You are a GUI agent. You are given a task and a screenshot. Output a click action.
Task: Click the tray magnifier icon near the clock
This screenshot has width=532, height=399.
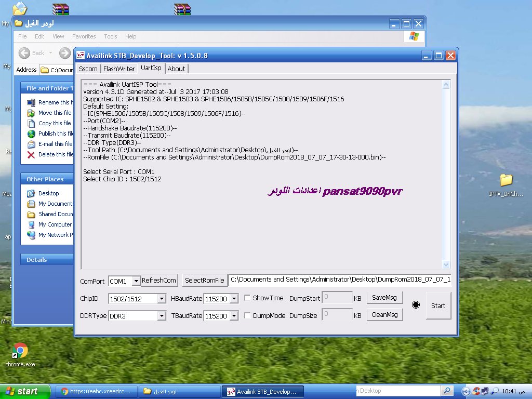[495, 392]
